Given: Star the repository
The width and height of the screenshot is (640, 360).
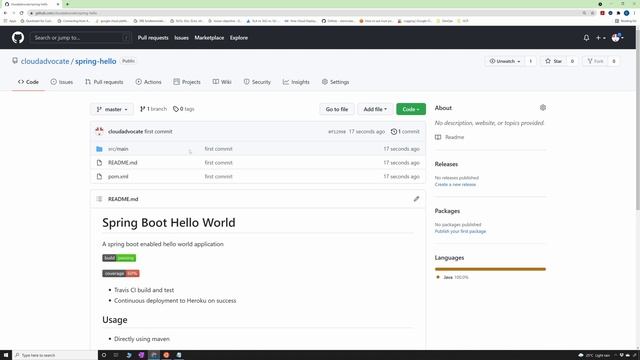Looking at the screenshot, I should (553, 61).
